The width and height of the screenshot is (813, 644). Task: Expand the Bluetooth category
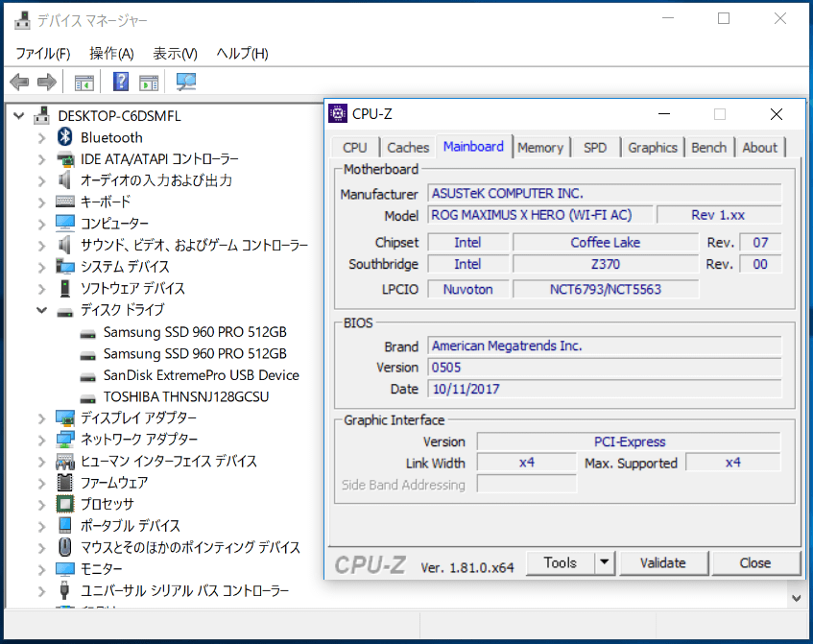point(42,138)
